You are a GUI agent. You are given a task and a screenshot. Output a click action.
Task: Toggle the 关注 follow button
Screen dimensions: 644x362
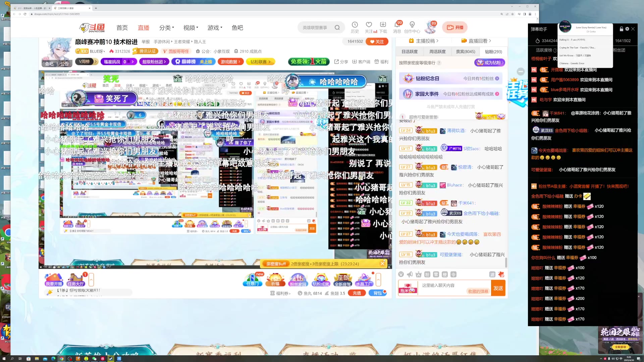coord(377,42)
